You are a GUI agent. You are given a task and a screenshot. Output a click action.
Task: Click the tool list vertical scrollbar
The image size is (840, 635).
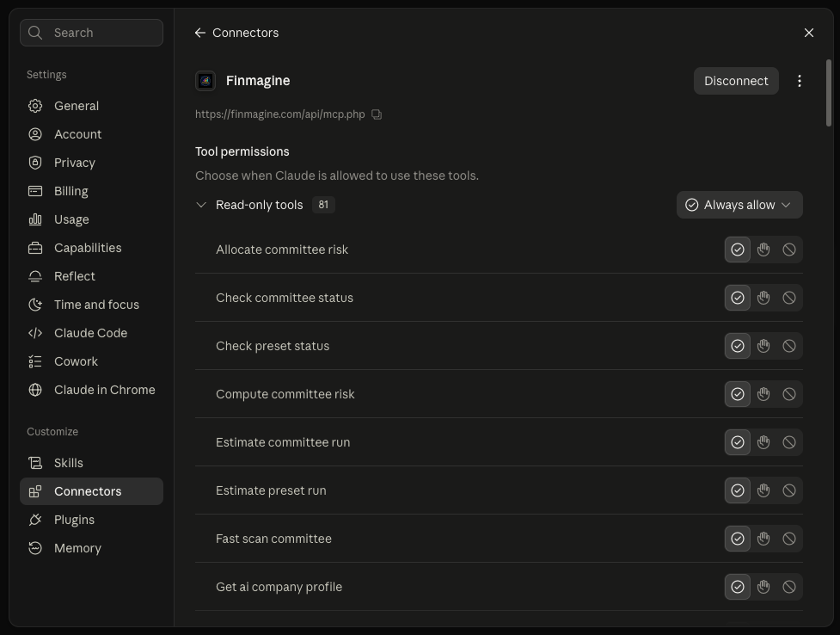pyautogui.click(x=828, y=93)
